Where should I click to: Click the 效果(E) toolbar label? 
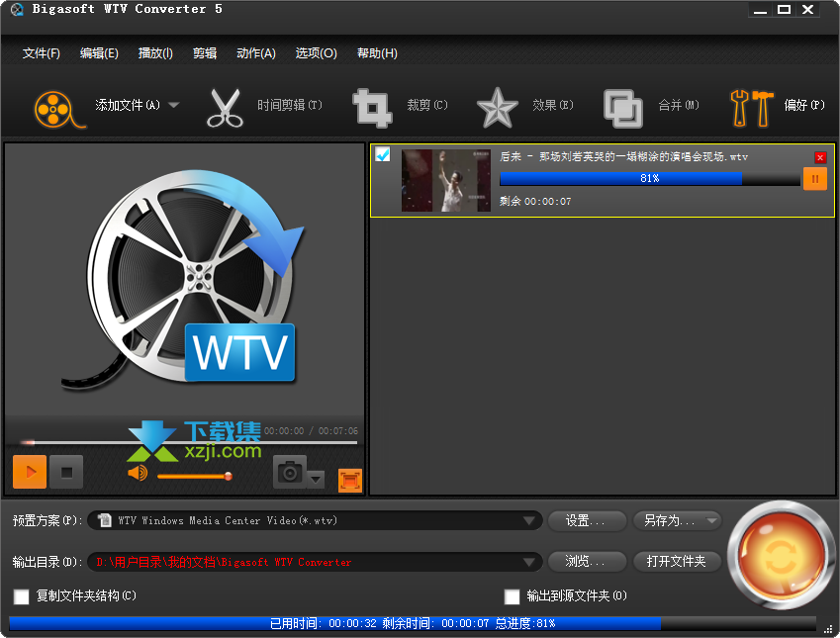553,105
